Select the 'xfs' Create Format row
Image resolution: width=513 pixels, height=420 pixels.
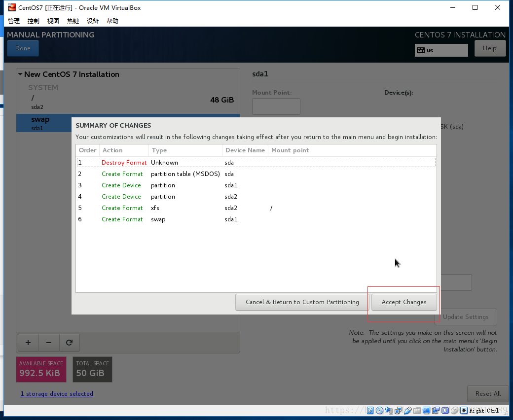coord(256,208)
